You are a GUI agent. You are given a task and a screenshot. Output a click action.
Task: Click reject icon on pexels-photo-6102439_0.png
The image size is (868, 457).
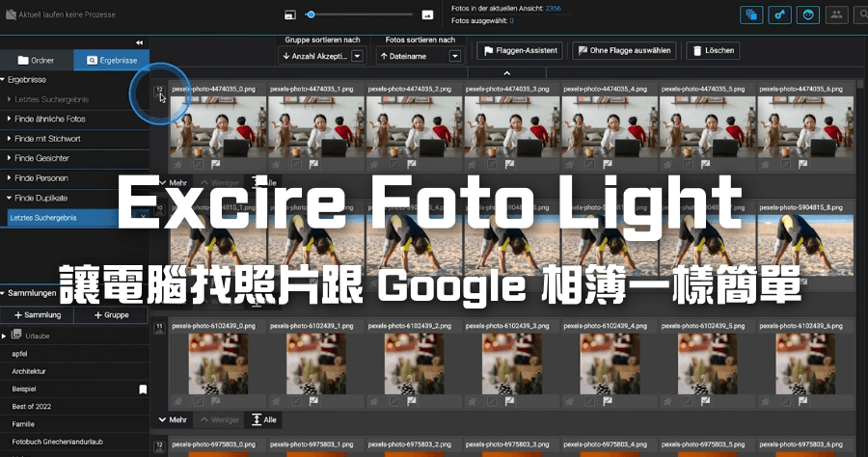(198, 401)
